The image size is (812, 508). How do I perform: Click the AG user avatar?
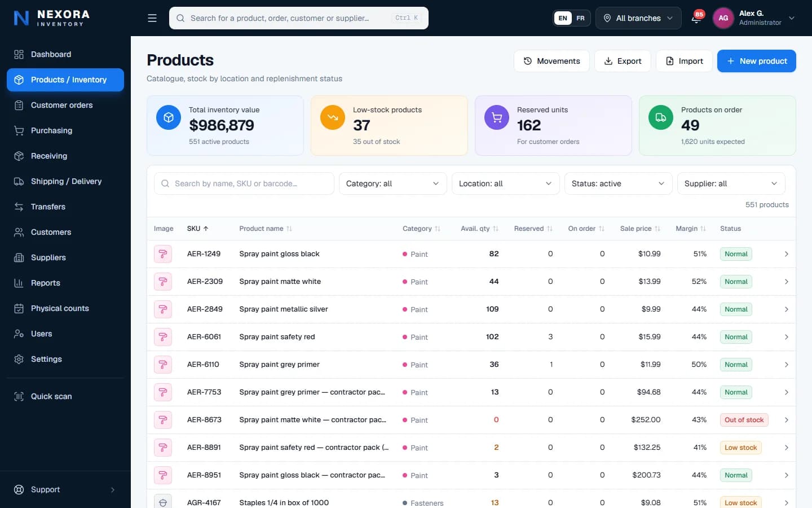(723, 18)
